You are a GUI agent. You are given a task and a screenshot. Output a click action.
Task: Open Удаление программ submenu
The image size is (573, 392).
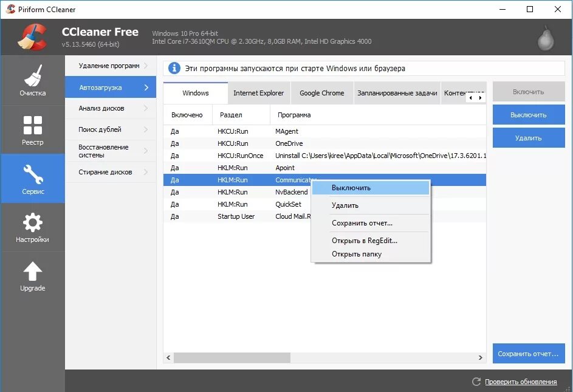(x=111, y=66)
